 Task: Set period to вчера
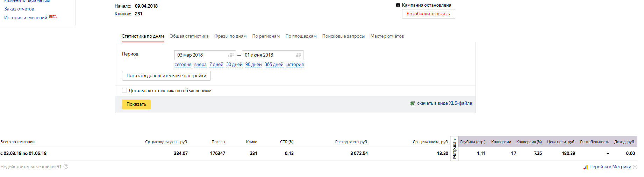tap(200, 65)
